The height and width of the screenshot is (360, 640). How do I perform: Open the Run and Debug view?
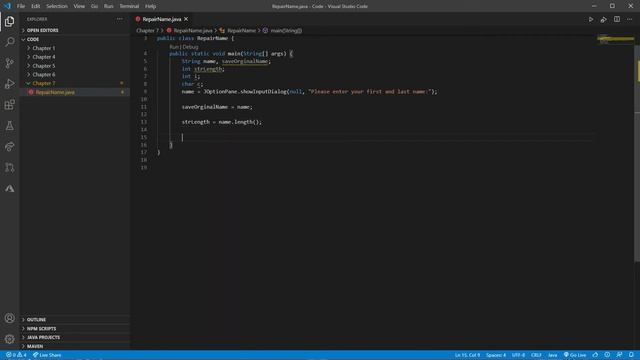pyautogui.click(x=9, y=84)
